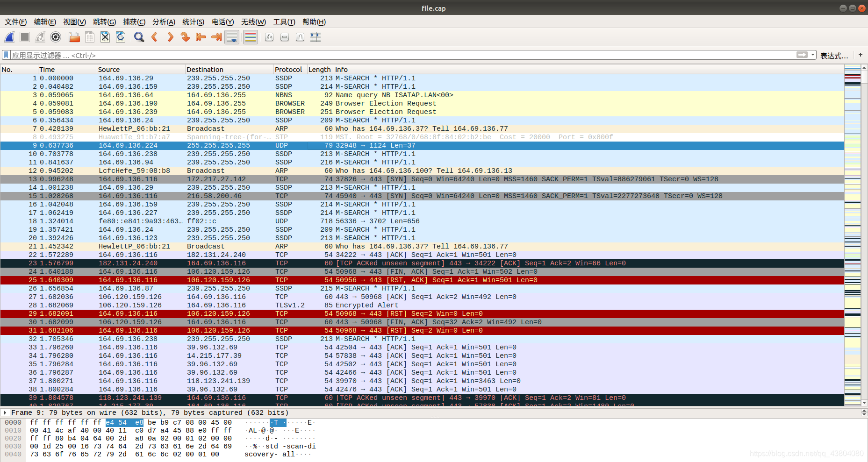Open the 文件(F) menu
Image resolution: width=868 pixels, height=462 pixels.
click(x=16, y=22)
